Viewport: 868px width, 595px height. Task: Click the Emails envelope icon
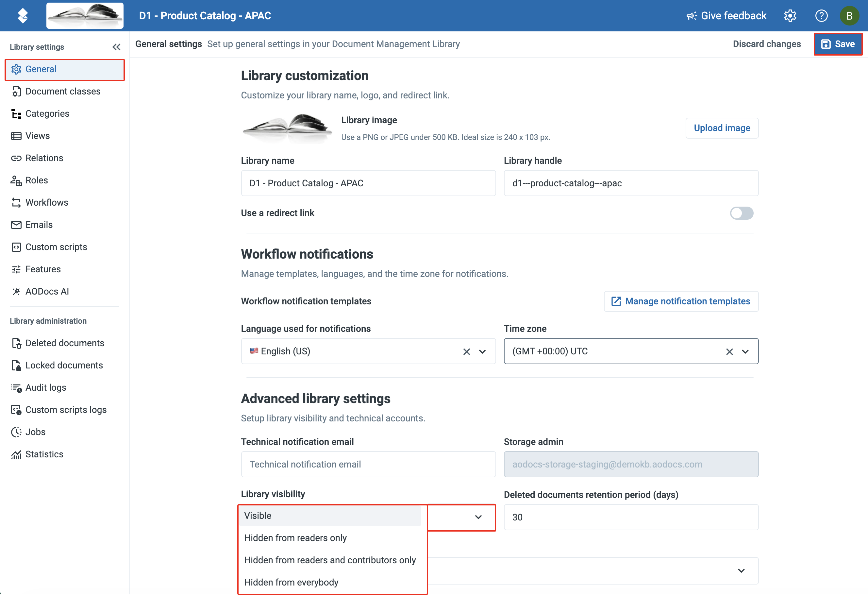pos(16,225)
